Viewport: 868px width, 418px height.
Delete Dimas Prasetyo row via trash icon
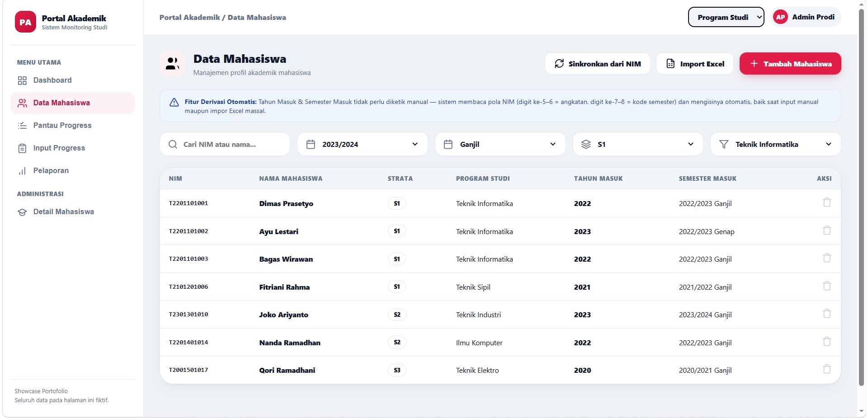(827, 202)
